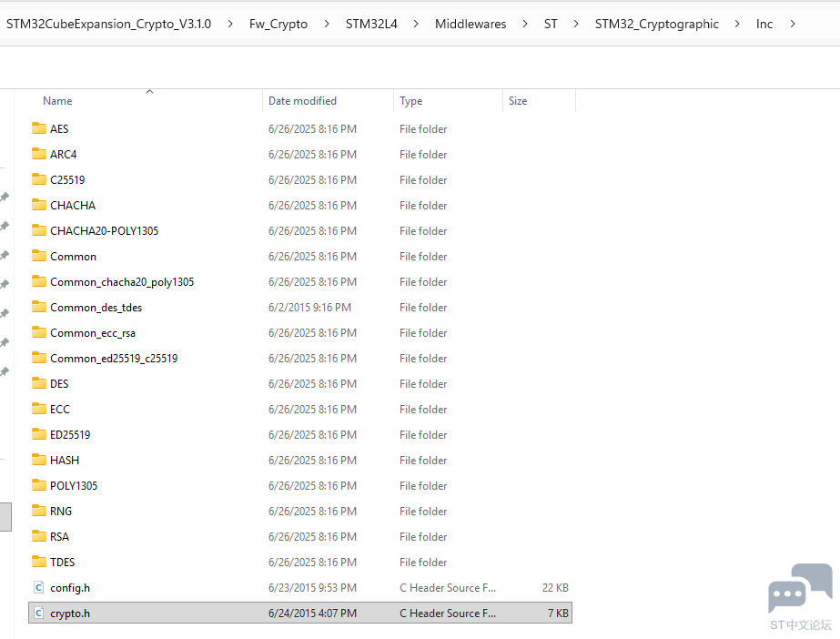The image size is (840, 639).
Task: Expand chevron after Inc in breadcrumb
Action: click(793, 24)
